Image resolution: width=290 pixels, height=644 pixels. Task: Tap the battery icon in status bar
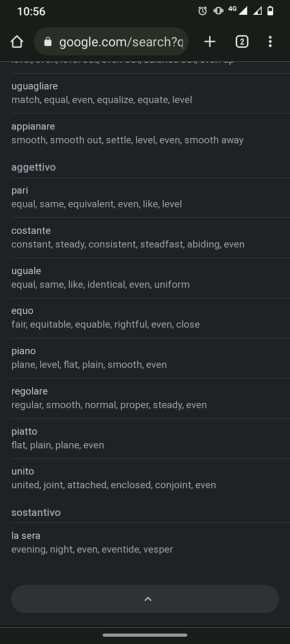[x=270, y=11]
